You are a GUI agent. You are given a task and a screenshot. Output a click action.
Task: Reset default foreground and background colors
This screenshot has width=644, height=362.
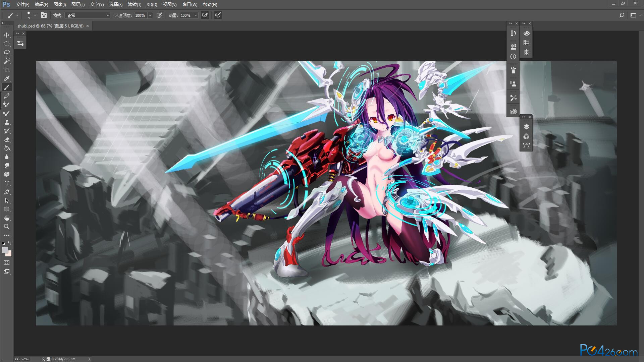tap(3, 243)
